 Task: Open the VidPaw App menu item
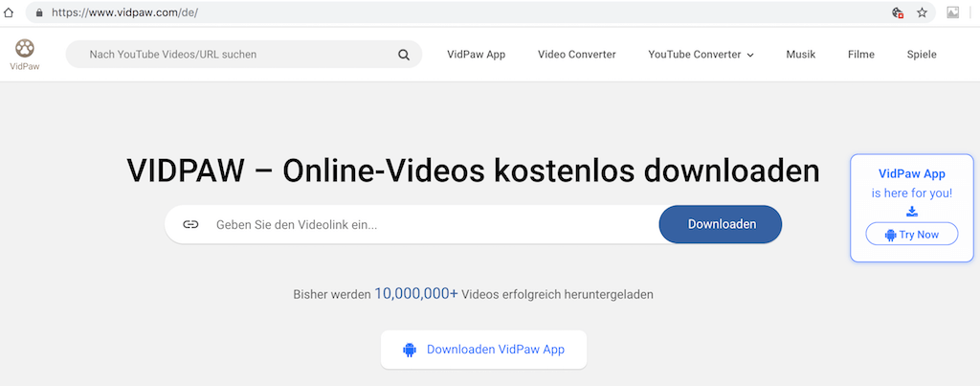[477, 55]
